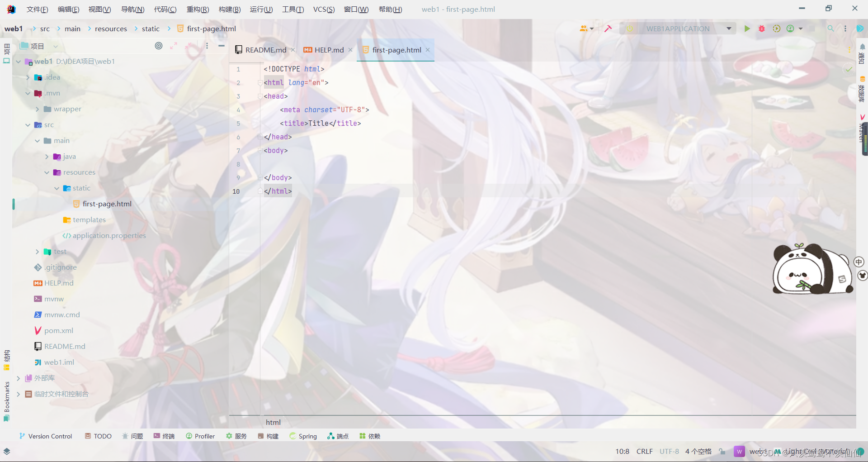Collapse the .mvn folder
Screen dimensions: 868x462
[28, 93]
